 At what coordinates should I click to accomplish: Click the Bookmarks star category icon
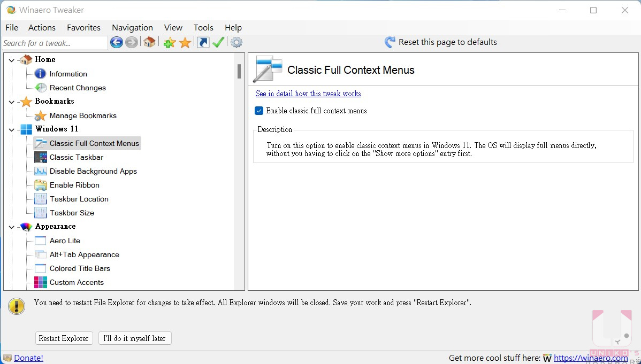coord(26,102)
